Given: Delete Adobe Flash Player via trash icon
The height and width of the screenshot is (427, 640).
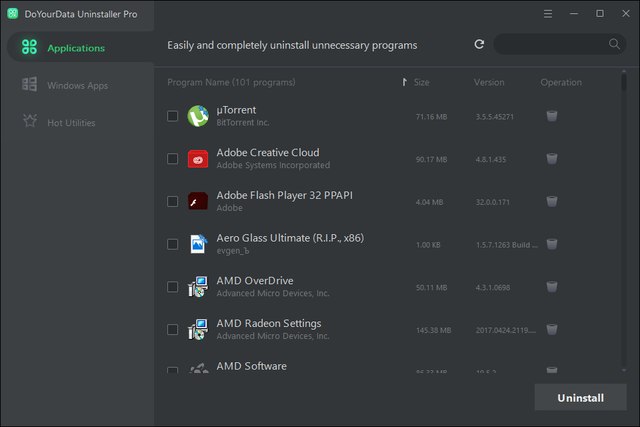Looking at the screenshot, I should point(552,201).
